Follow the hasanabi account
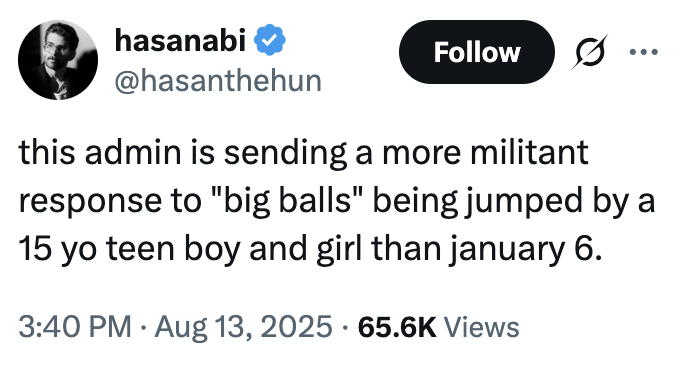This screenshot has height=368, width=684. [477, 52]
